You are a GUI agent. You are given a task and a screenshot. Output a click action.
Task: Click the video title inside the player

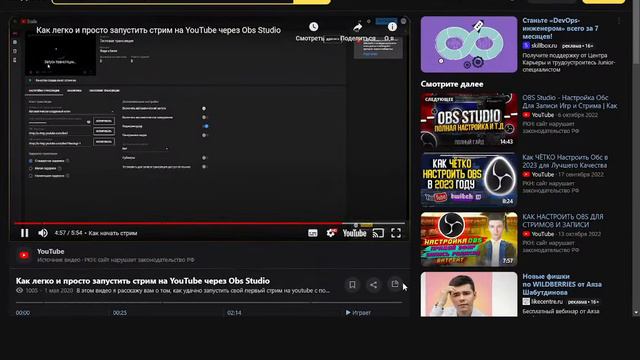point(158,30)
